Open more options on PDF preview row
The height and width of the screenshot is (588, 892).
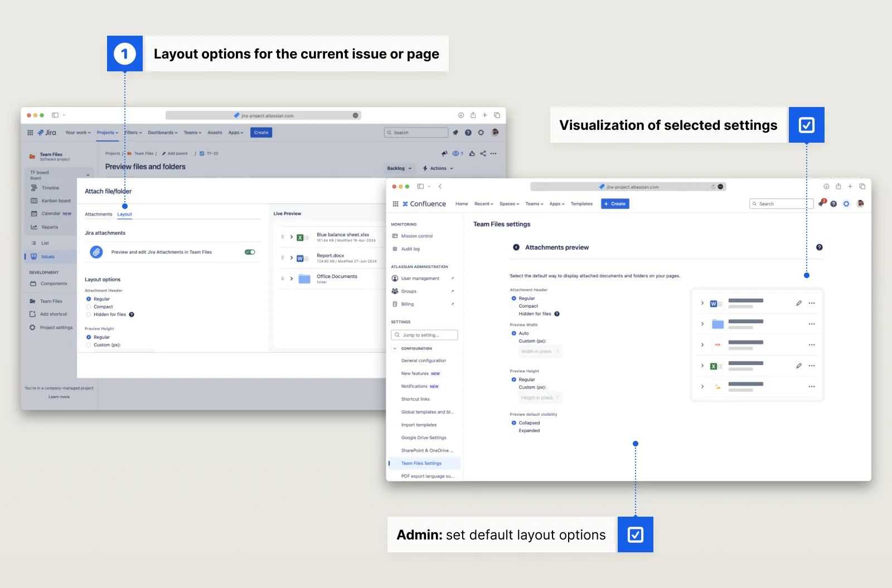point(812,345)
